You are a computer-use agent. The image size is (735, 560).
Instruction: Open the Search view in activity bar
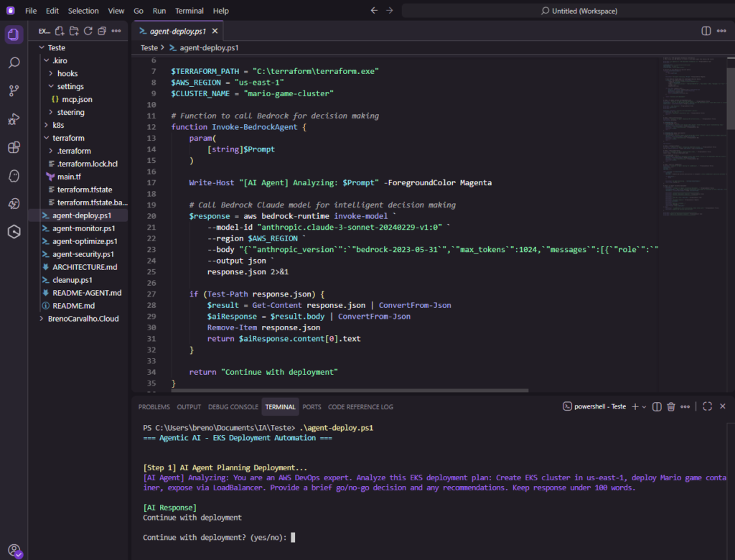pyautogui.click(x=14, y=63)
